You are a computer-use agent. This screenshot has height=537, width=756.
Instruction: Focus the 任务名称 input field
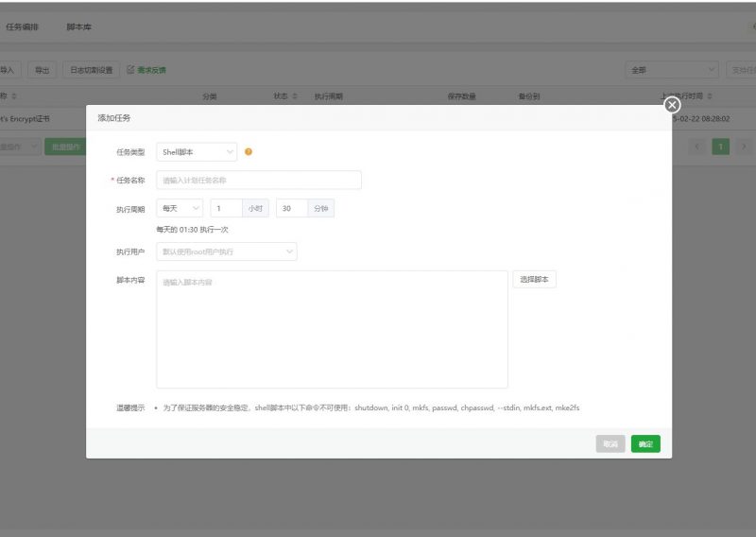coord(258,180)
